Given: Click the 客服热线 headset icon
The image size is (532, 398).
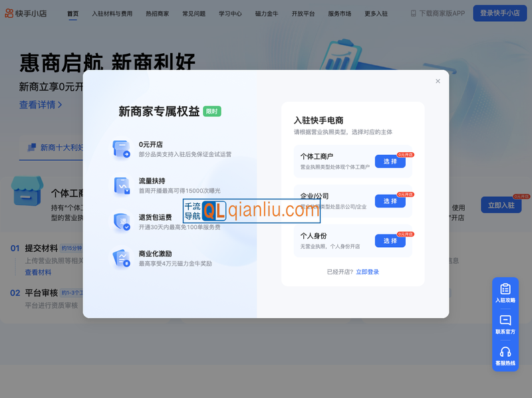Looking at the screenshot, I should 505,351.
